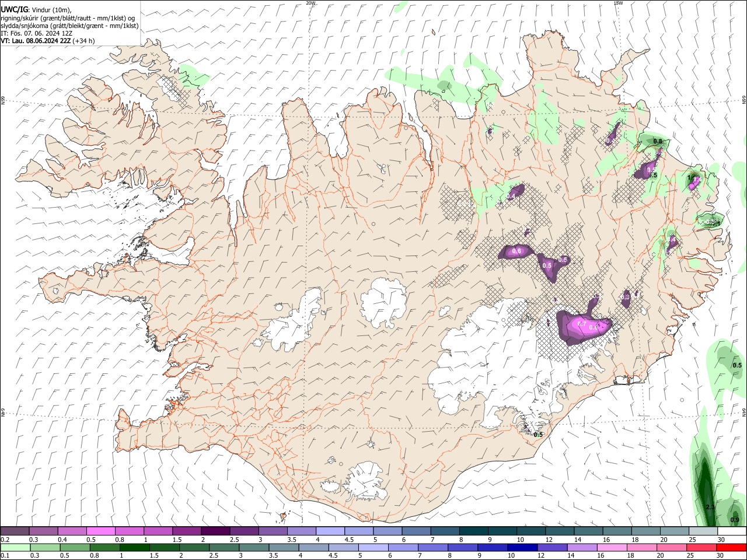The height and width of the screenshot is (560, 747).
Task: Select the 'IT: Fös. 07. 06. 2024 12Z' line
Action: [36, 33]
